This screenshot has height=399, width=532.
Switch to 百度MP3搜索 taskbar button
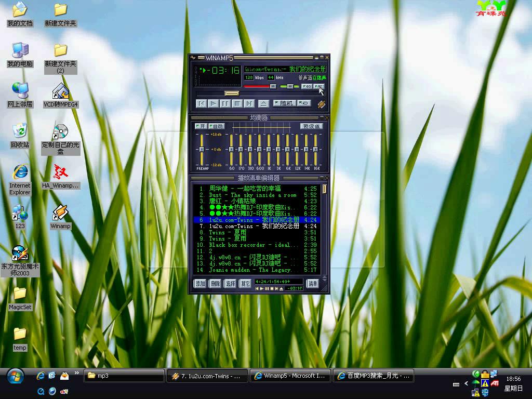coord(374,376)
